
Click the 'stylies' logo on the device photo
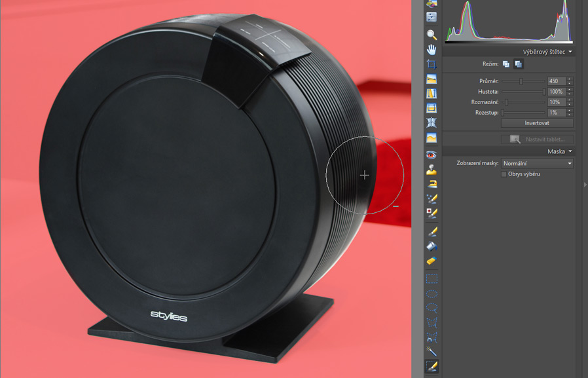pos(169,316)
